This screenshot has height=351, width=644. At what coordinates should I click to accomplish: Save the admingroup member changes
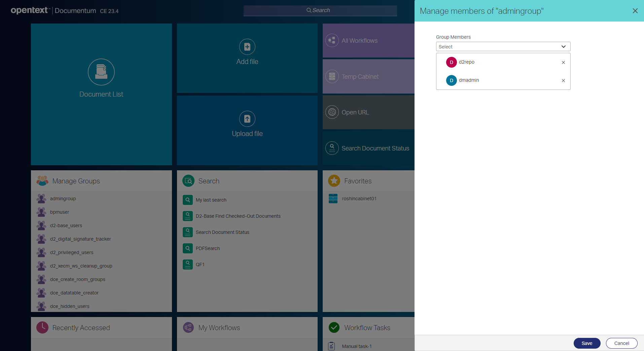pos(586,343)
